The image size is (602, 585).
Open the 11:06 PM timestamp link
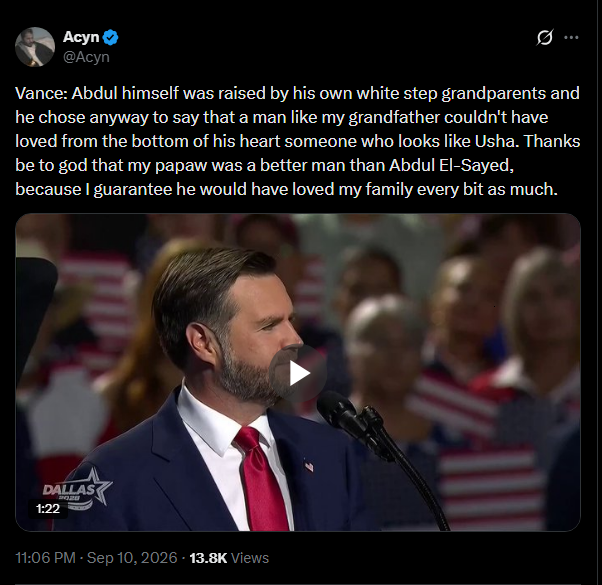[x=45, y=558]
